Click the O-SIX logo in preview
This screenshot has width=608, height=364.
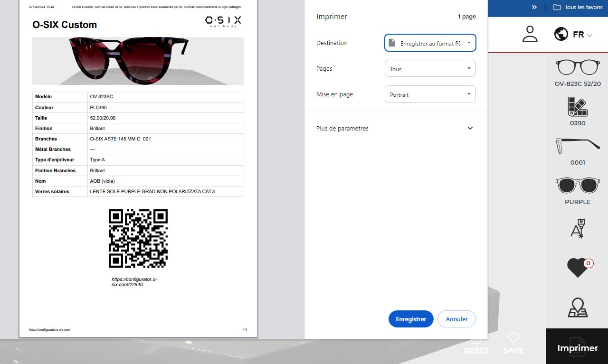[223, 21]
